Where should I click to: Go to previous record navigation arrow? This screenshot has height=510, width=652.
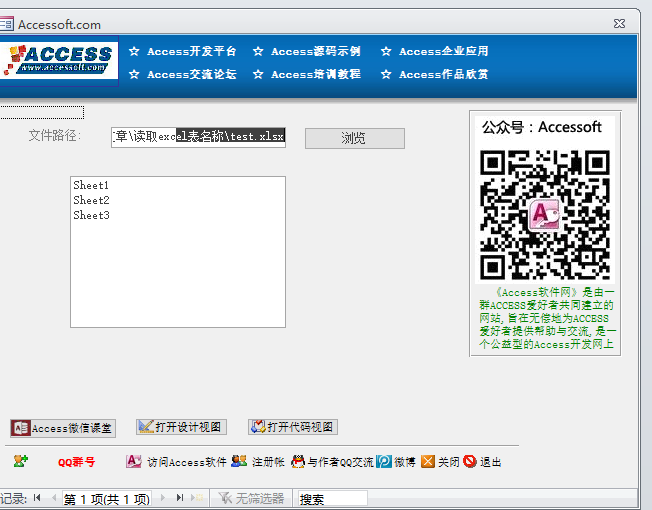(x=54, y=498)
